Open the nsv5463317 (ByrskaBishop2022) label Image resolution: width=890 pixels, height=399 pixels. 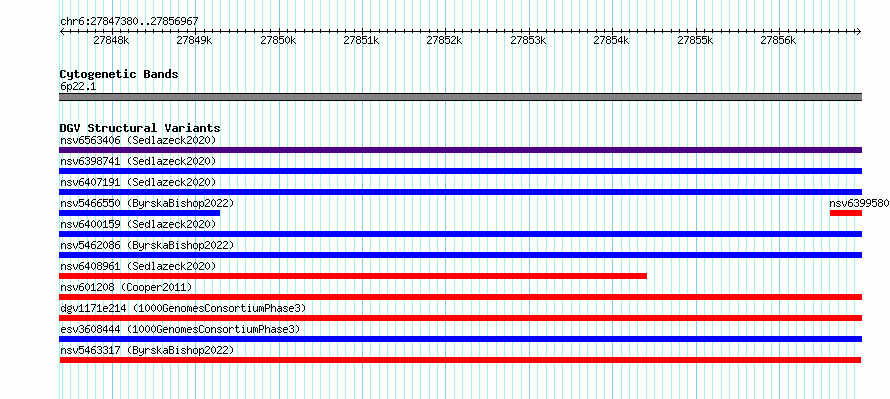[147, 350]
